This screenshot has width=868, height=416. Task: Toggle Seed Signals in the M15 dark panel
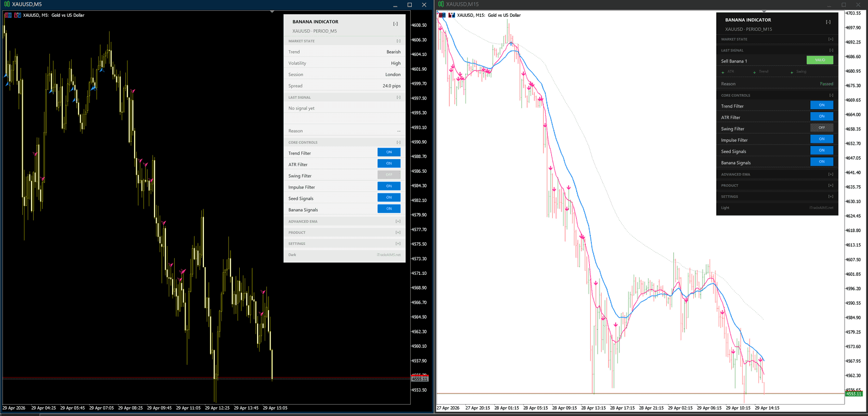822,150
